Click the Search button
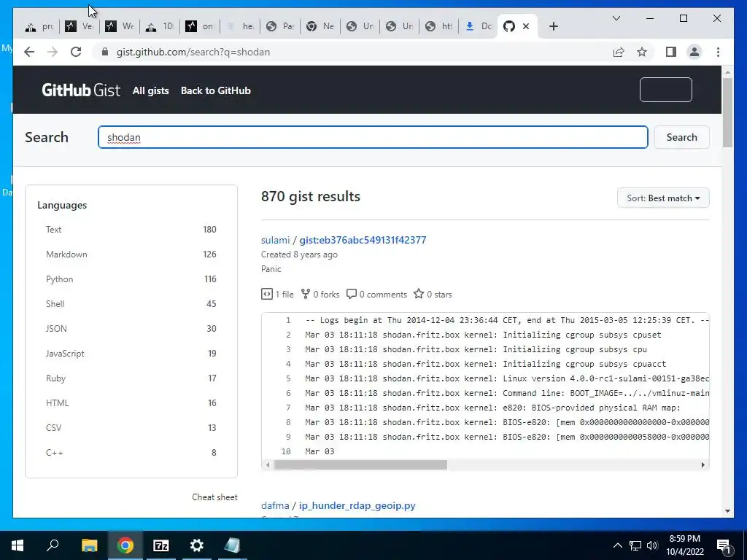The height and width of the screenshot is (560, 747). (682, 137)
